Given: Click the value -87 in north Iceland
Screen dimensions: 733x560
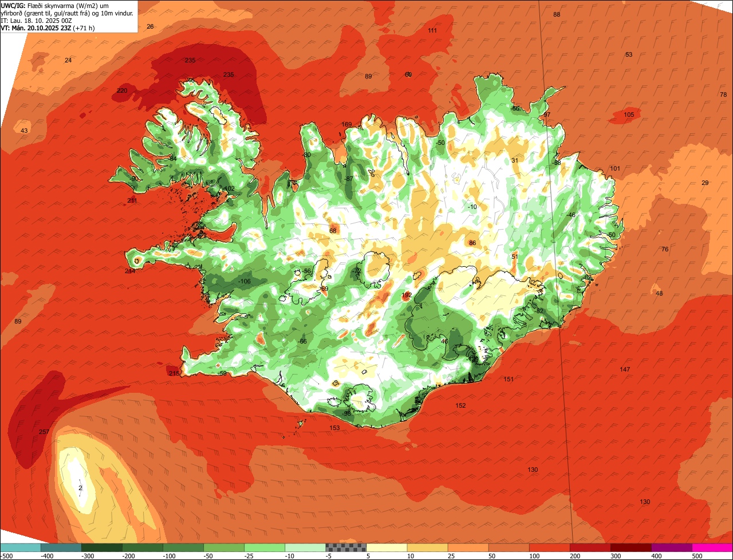Looking at the screenshot, I should [348, 179].
